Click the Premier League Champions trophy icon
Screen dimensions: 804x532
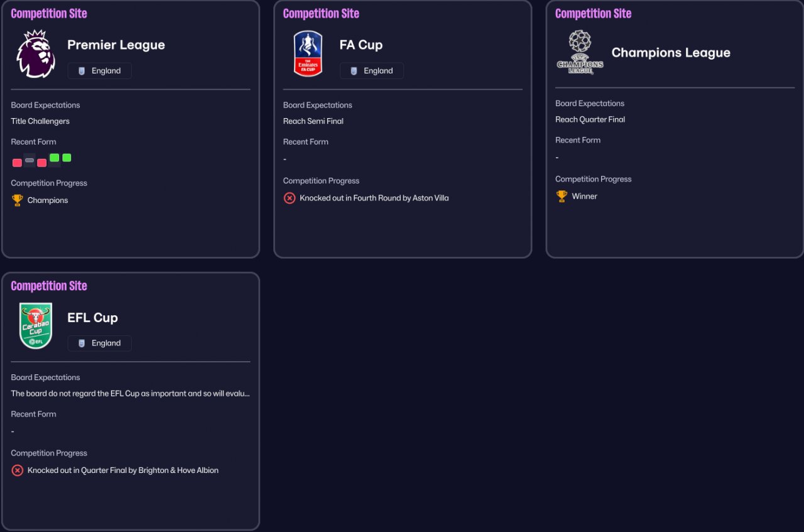click(17, 200)
